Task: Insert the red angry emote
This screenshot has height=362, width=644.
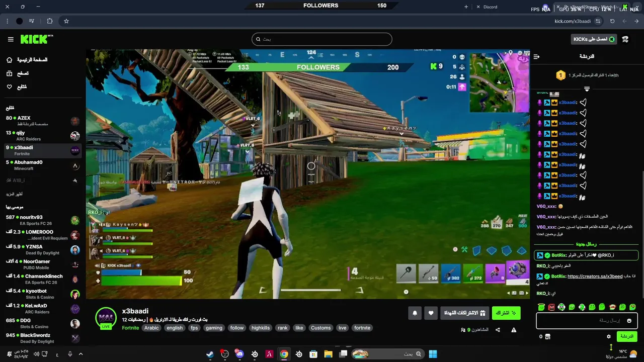Action: (551, 307)
